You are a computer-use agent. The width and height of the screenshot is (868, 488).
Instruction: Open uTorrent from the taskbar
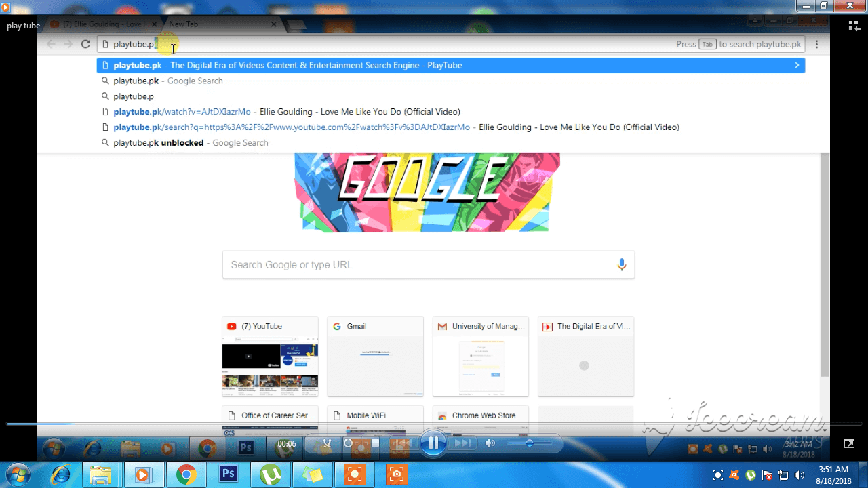271,474
